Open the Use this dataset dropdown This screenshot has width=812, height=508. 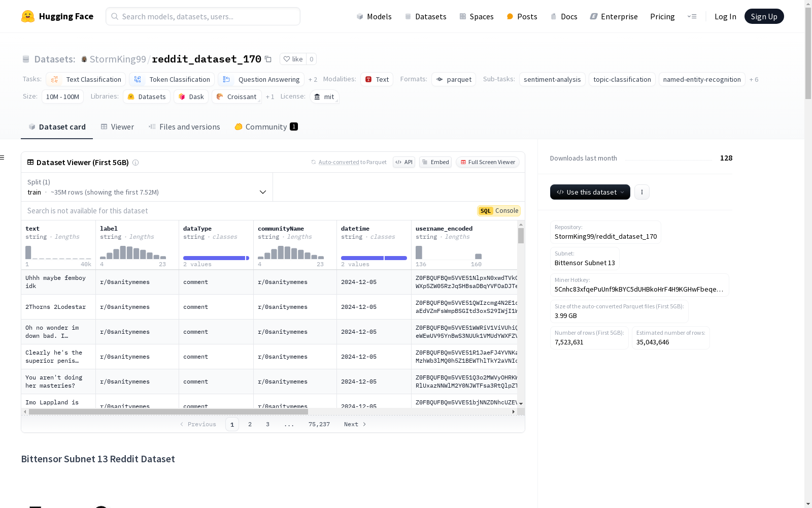[x=590, y=192]
